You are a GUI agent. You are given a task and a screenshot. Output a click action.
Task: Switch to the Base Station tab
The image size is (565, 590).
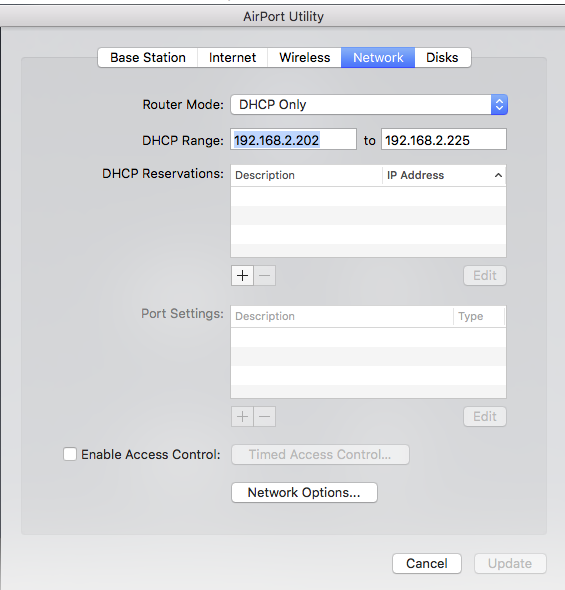coord(147,58)
